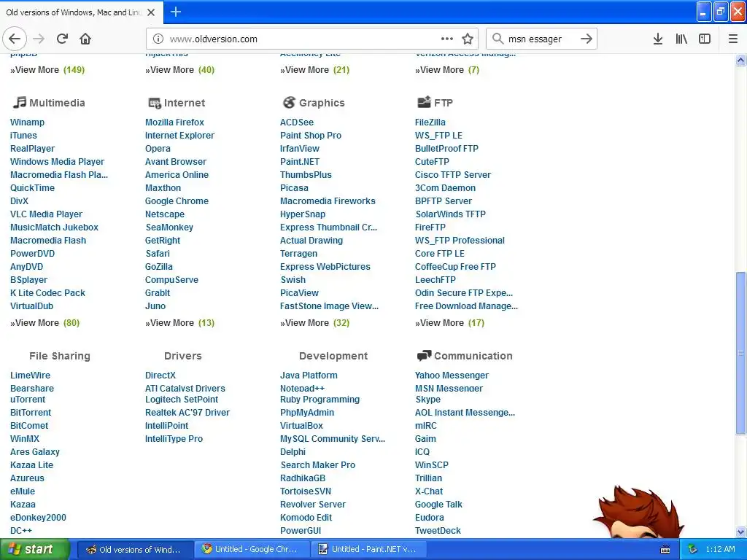This screenshot has height=560, width=747.
Task: Open Paint.NET link under Graphics
Action: point(300,162)
